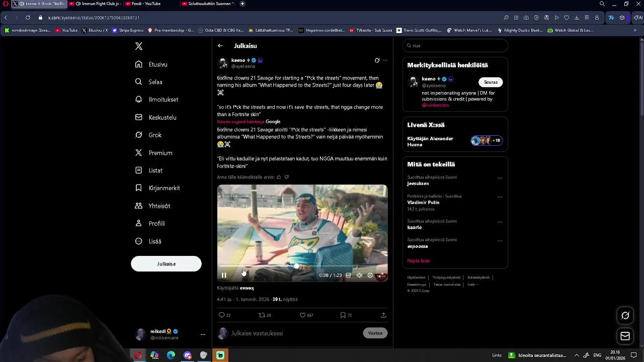Open the floating Grok button
The height and width of the screenshot is (362, 644).
pyautogui.click(x=625, y=316)
